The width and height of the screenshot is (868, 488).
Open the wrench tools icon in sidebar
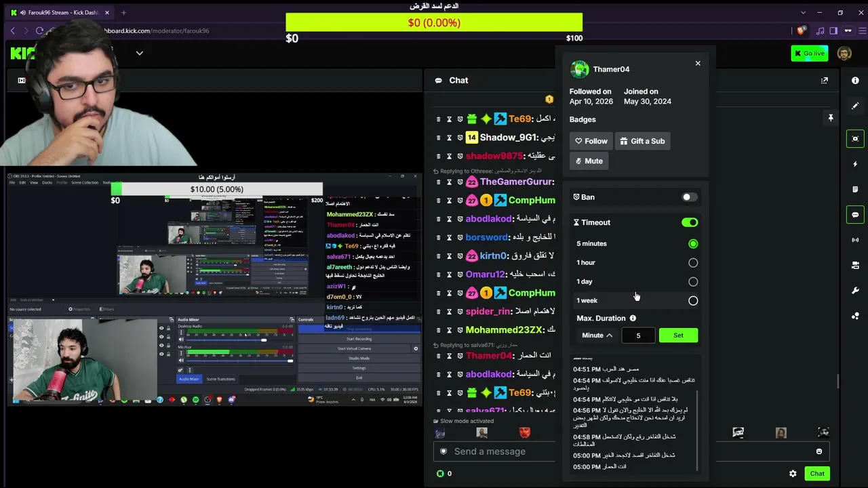point(855,291)
